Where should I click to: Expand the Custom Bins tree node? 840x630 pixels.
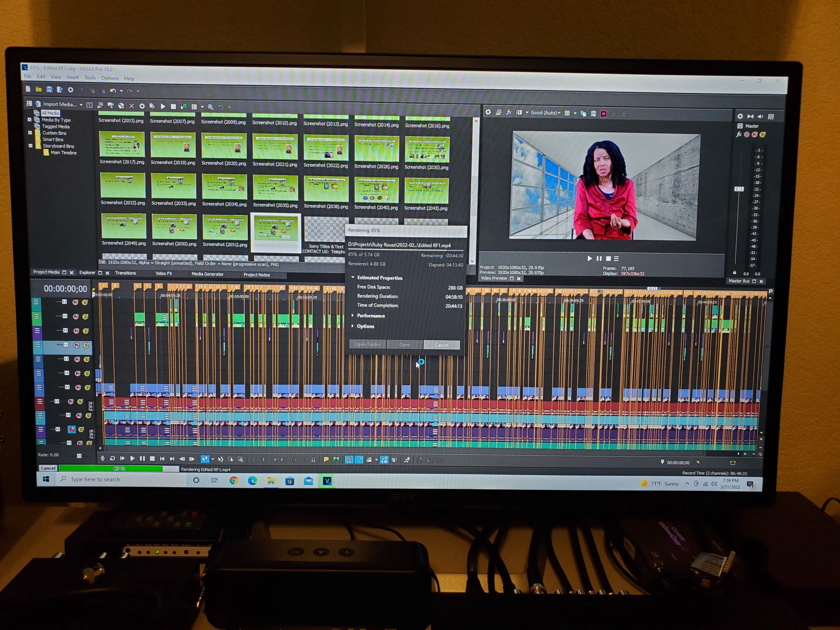(30, 133)
